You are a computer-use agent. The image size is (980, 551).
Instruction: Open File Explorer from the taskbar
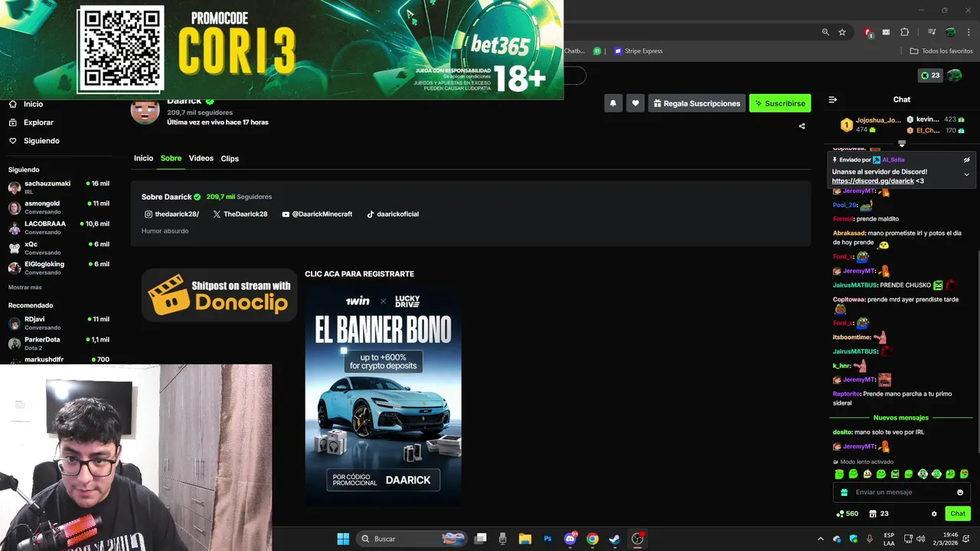(525, 539)
